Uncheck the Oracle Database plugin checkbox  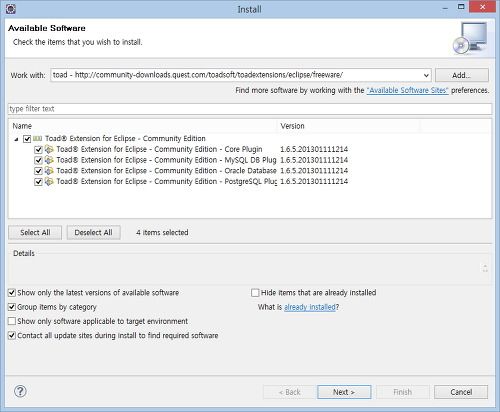coord(38,171)
